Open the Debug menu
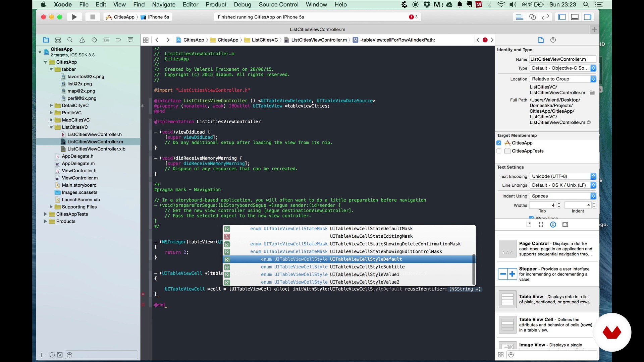Screen dimensions: 644x362 [243, 4]
